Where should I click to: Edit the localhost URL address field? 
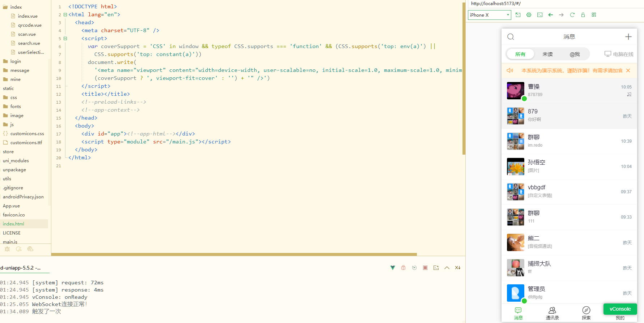(556, 4)
